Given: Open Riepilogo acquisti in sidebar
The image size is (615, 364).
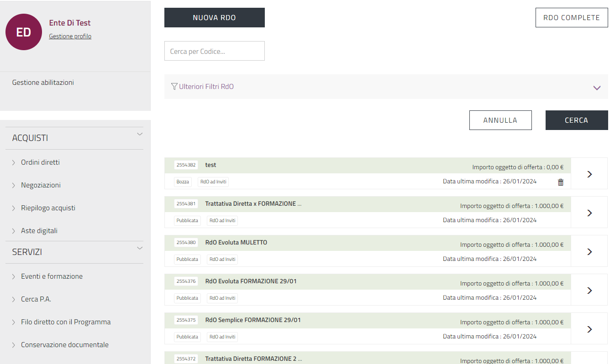Looking at the screenshot, I should (x=48, y=208).
